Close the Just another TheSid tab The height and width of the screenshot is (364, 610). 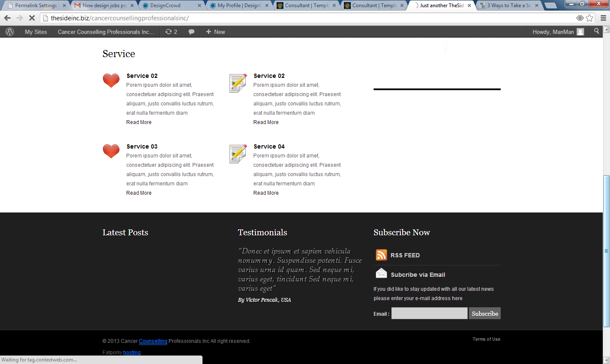[469, 6]
